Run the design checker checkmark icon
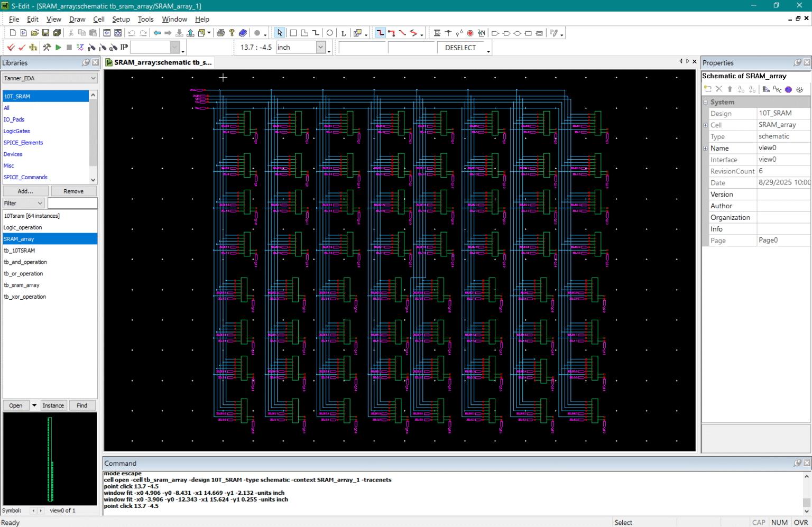812x527 pixels. coord(22,47)
